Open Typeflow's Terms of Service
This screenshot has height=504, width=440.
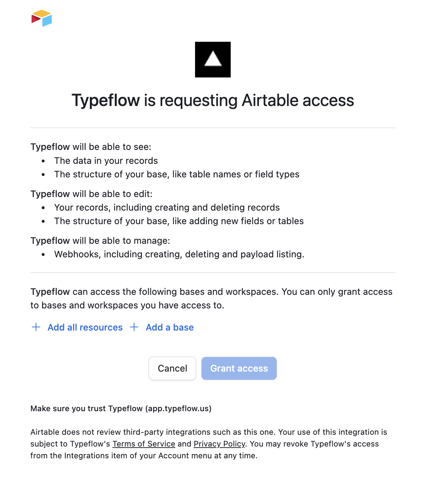pos(144,444)
